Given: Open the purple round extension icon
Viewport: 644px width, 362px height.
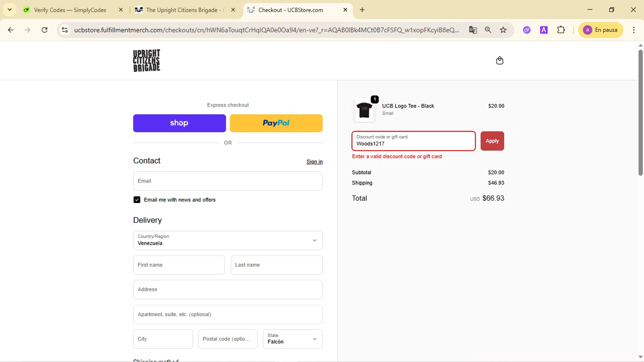Looking at the screenshot, I should tap(527, 30).
